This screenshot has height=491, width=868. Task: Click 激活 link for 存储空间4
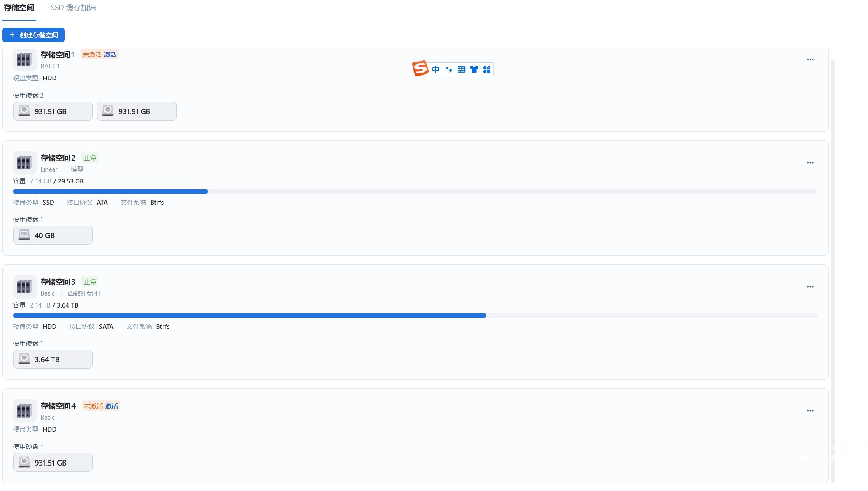click(112, 406)
